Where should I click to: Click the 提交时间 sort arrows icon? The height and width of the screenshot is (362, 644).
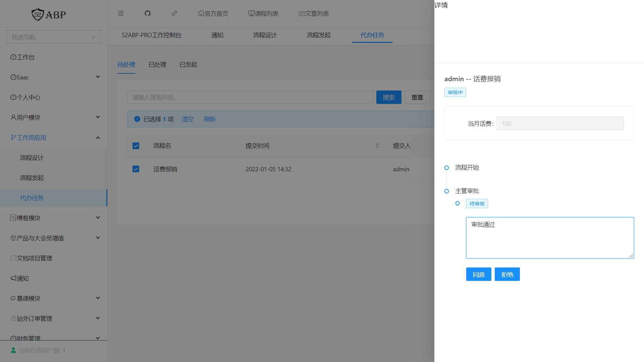[377, 145]
